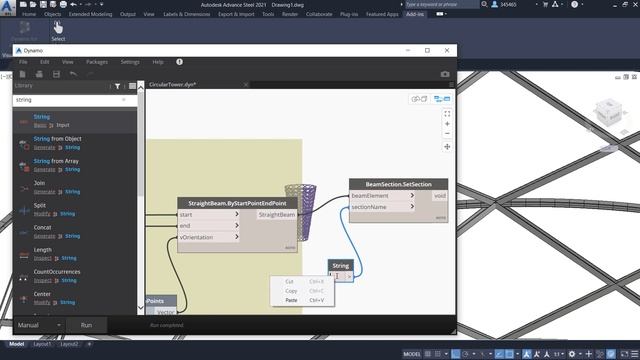This screenshot has height=360, width=640.
Task: Open workspace gear dropdown arrow
Action: pyautogui.click(x=580, y=354)
